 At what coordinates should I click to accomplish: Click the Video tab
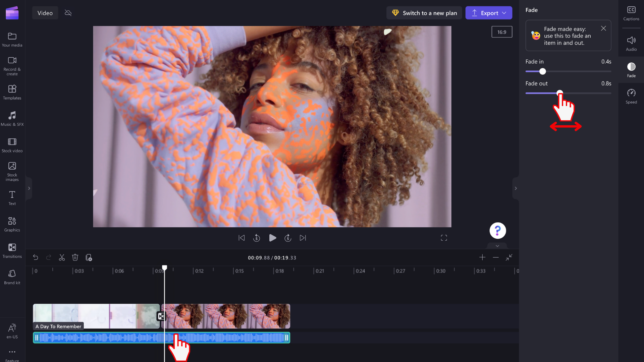point(45,13)
